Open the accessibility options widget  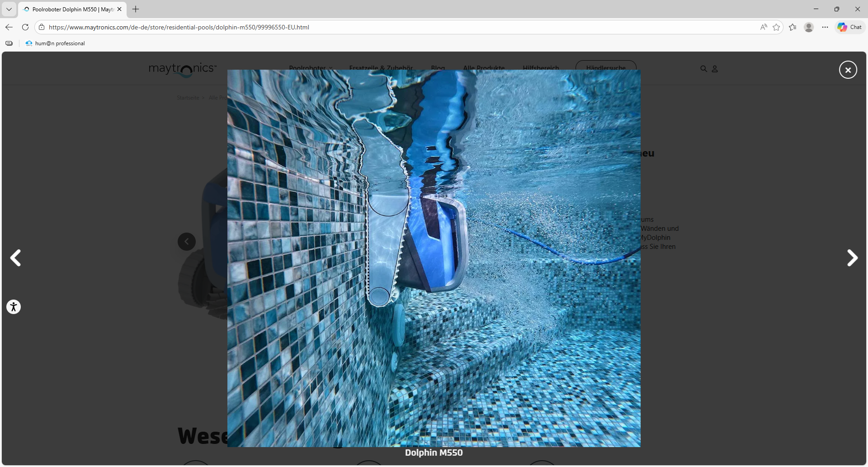pos(14,307)
